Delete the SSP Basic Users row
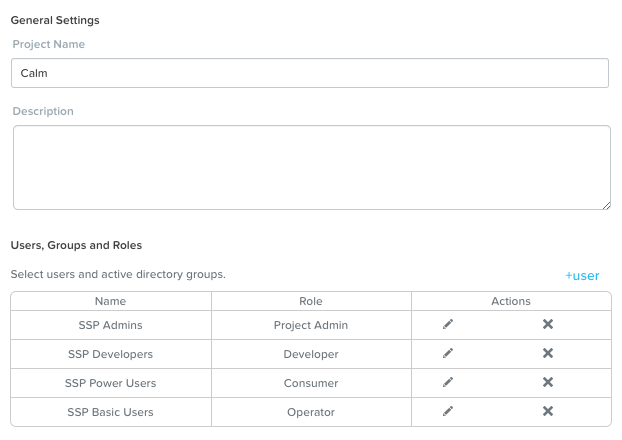This screenshot has width=622, height=440. point(548,411)
